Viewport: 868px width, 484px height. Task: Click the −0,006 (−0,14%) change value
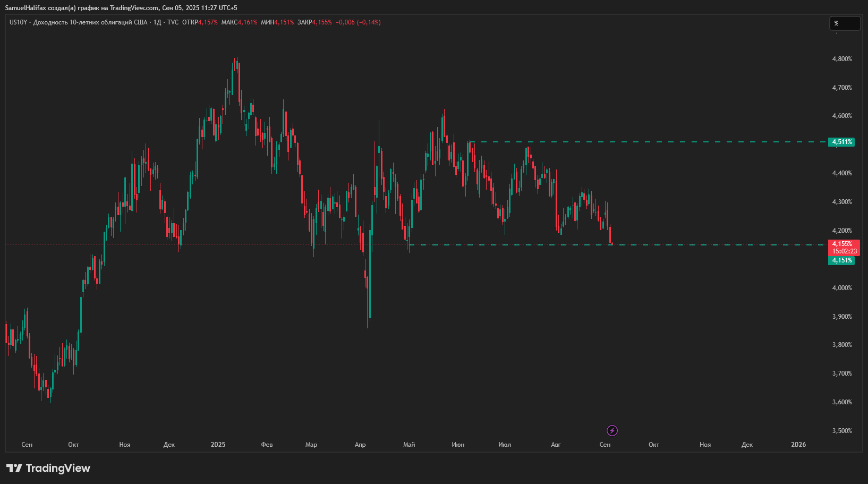point(358,22)
